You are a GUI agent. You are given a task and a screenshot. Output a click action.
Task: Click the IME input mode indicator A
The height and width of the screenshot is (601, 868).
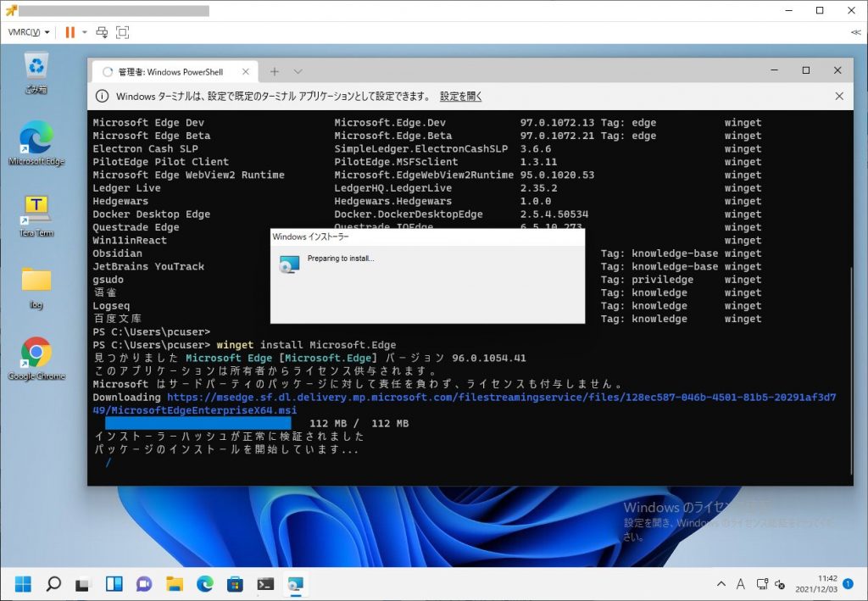(740, 584)
